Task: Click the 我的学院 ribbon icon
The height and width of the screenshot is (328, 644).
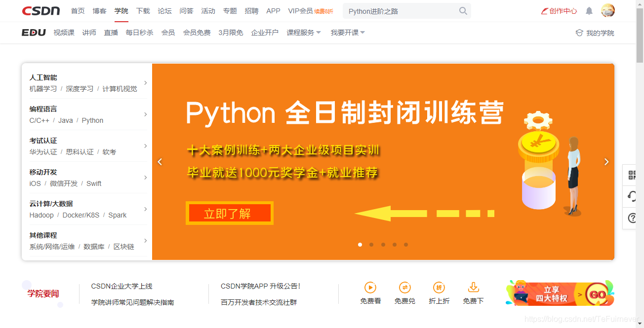Action: 578,33
